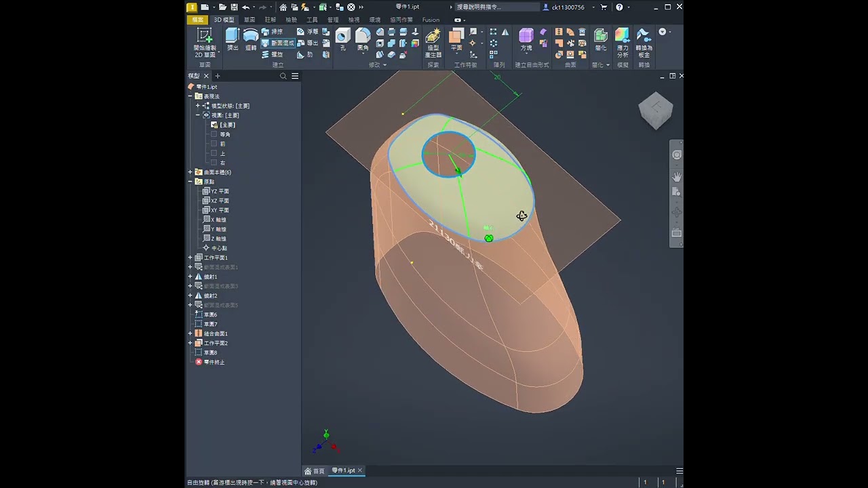Collapse the 原點 folder
868x488 pixels.
coord(191,182)
